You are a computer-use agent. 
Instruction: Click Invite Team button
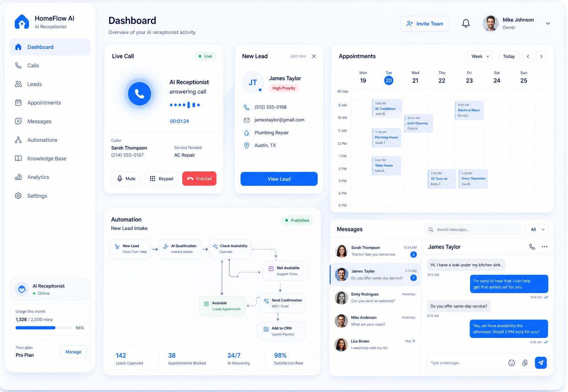[x=425, y=24]
